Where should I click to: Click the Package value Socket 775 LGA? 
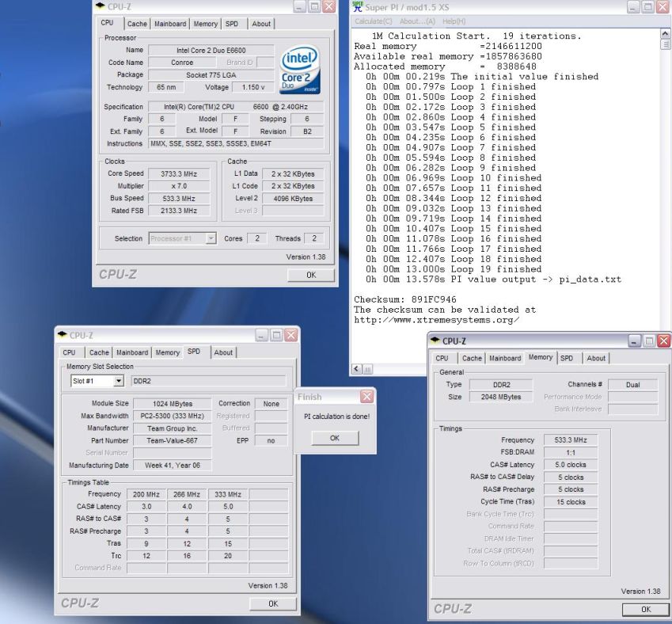pos(211,75)
